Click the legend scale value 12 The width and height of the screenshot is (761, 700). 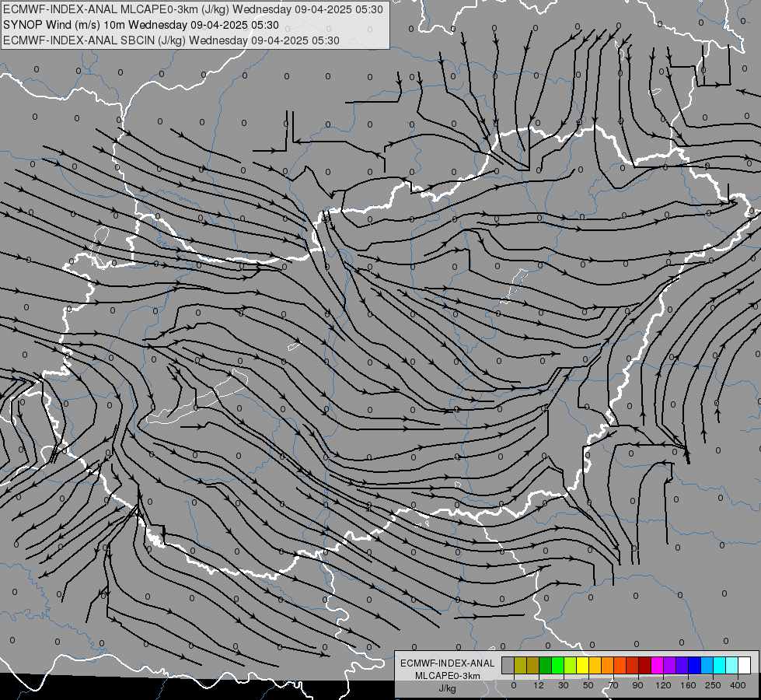pos(539,685)
